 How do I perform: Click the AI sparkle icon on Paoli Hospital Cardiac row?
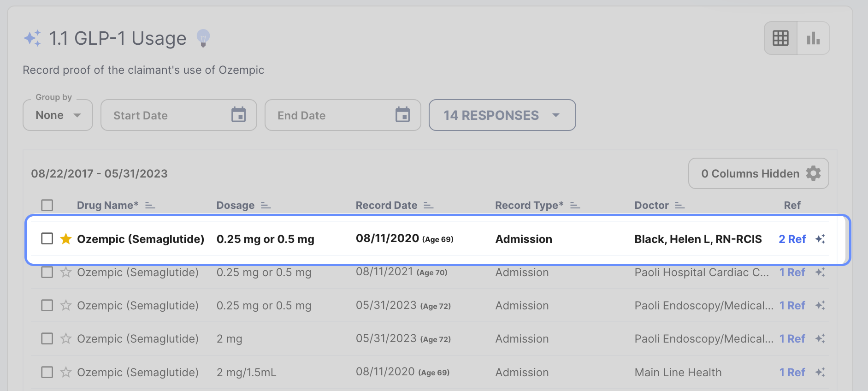click(x=820, y=272)
